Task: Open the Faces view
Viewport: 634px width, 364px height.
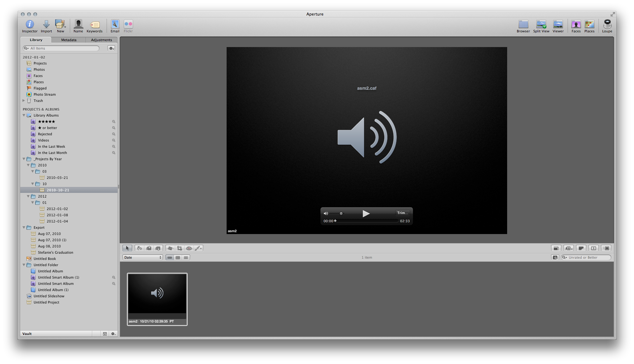Action: 576,24
